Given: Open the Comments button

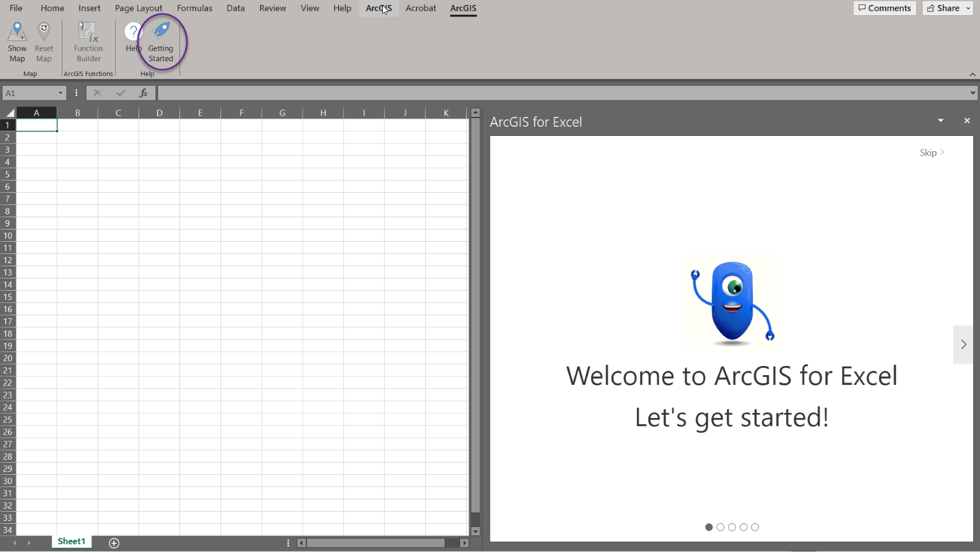Looking at the screenshot, I should click(884, 8).
